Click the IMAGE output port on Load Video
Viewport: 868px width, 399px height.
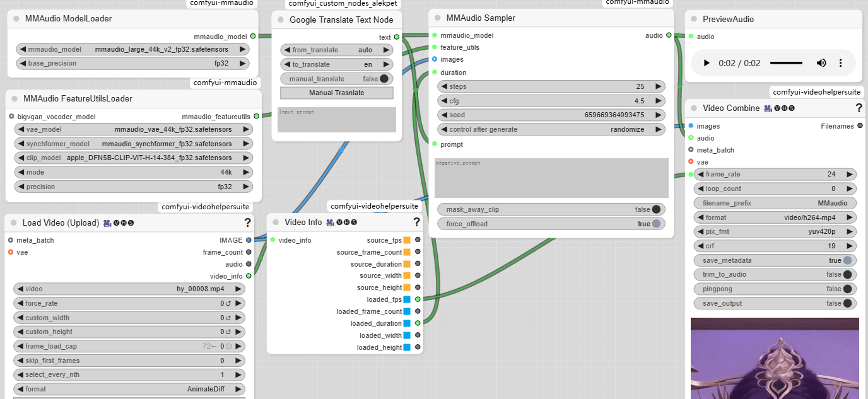pyautogui.click(x=249, y=240)
